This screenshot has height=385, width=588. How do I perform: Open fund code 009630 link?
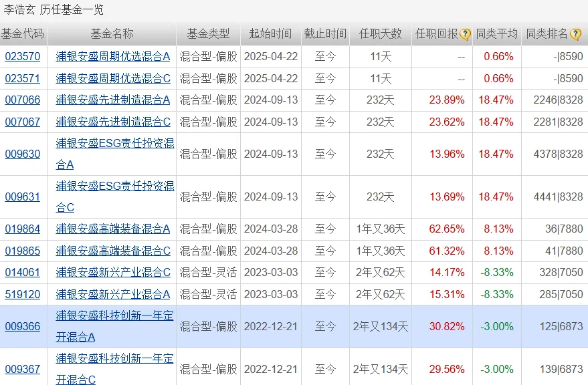pyautogui.click(x=23, y=154)
